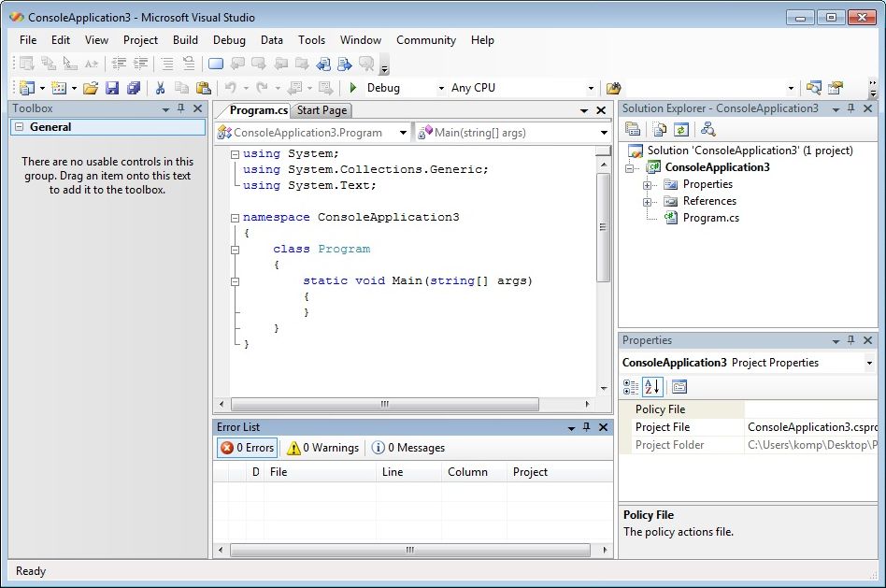Image resolution: width=886 pixels, height=588 pixels.
Task: Click the Line column header in Error List
Action: click(x=408, y=472)
